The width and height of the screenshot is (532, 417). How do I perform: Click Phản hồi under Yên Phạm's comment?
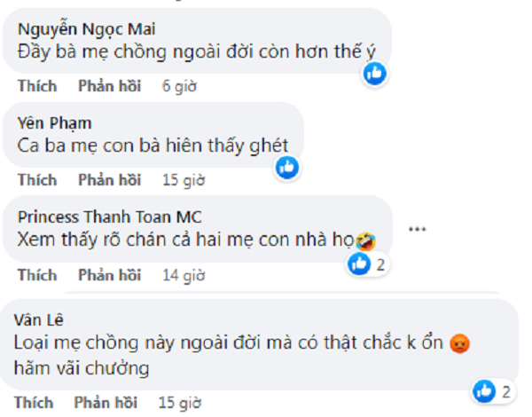[x=109, y=180]
